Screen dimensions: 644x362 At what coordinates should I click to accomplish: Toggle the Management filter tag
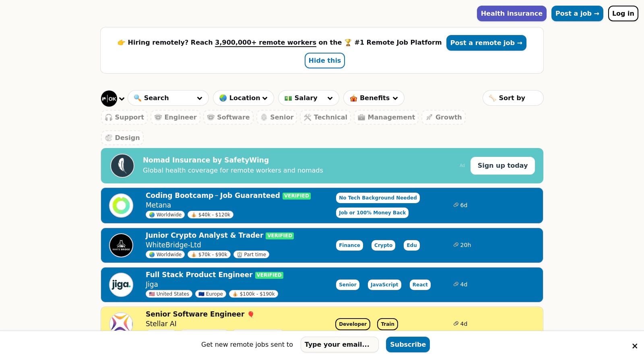386,117
